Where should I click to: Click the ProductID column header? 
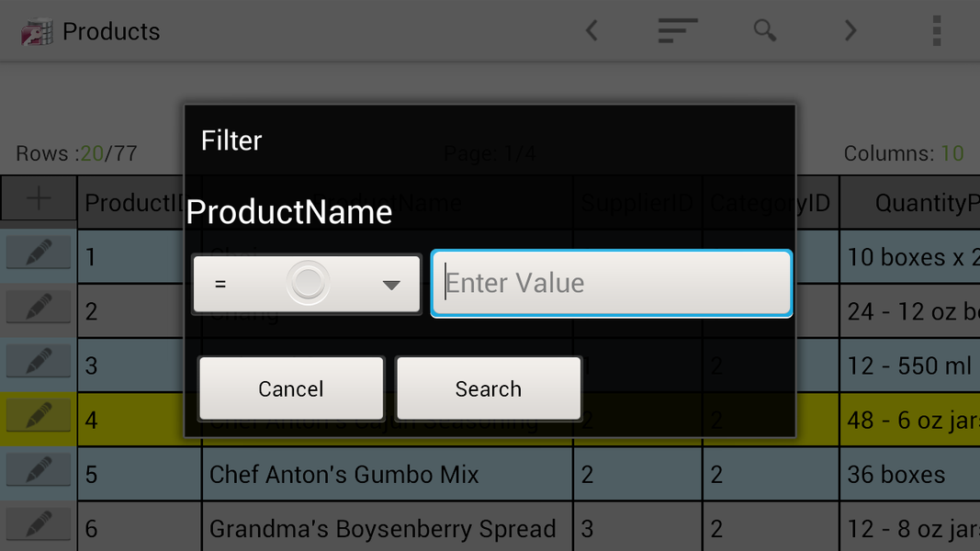coord(138,202)
